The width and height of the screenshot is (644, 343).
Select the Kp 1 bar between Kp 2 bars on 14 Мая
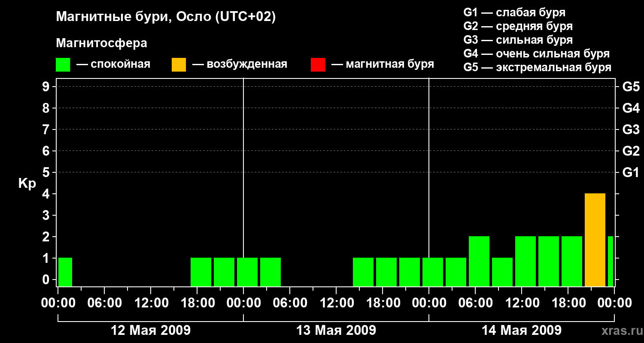click(x=502, y=272)
